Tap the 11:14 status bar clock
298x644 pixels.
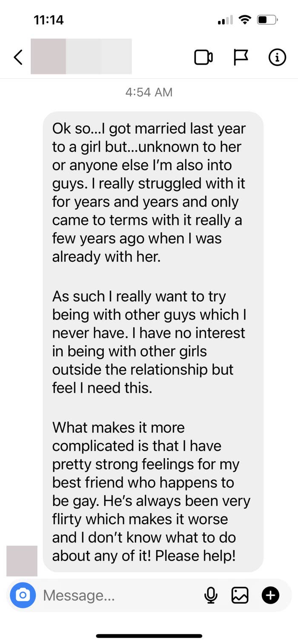pos(48,20)
